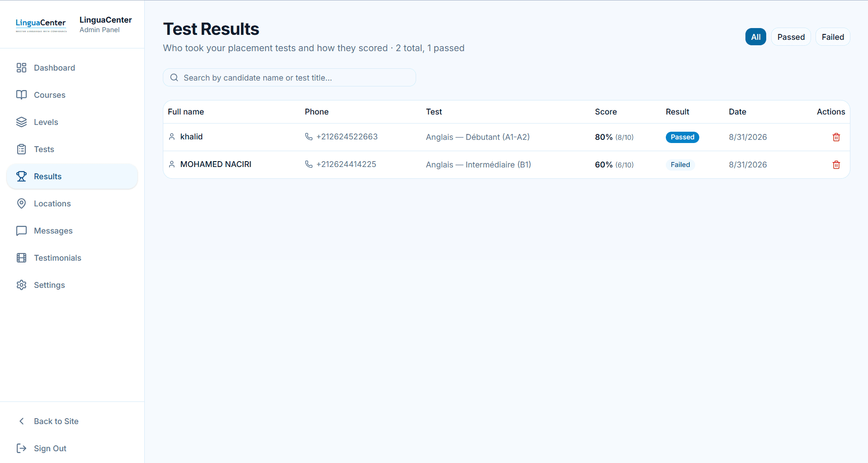Image resolution: width=868 pixels, height=463 pixels.
Task: Open the Levels section
Action: click(x=72, y=122)
